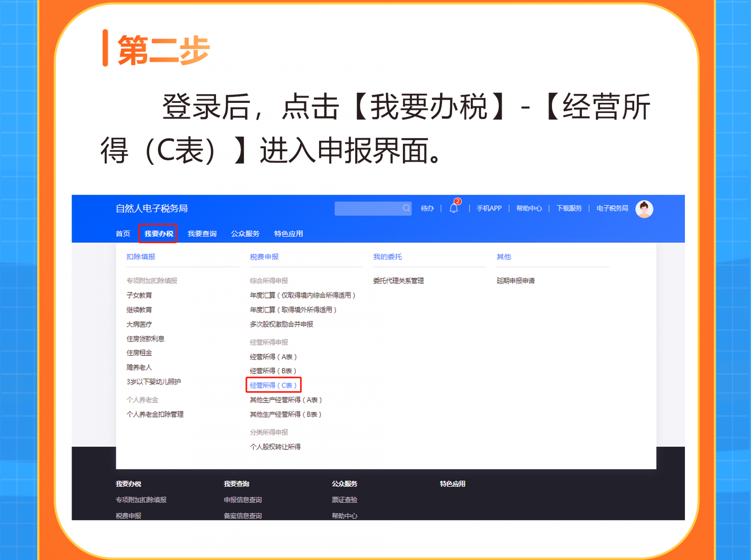751x560 pixels.
Task: Open 延期申报申请 link
Action: (x=516, y=281)
